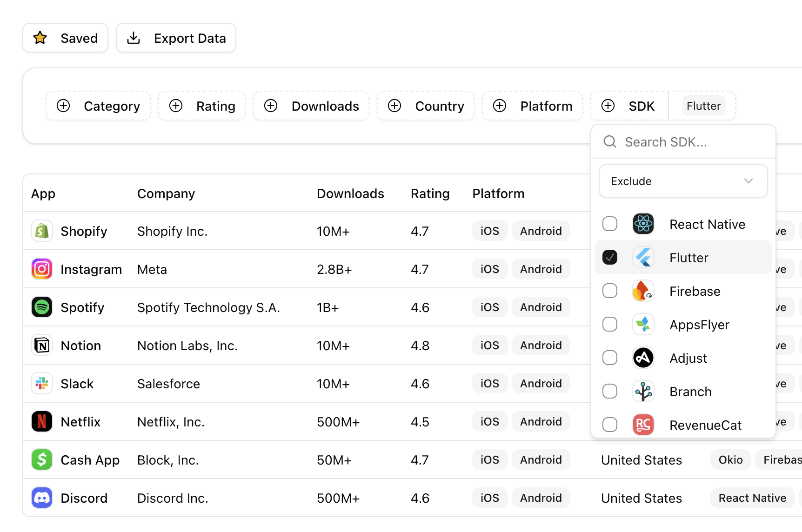Click the star icon on Saved button
Viewport: 802px width, 532px height.
point(40,38)
